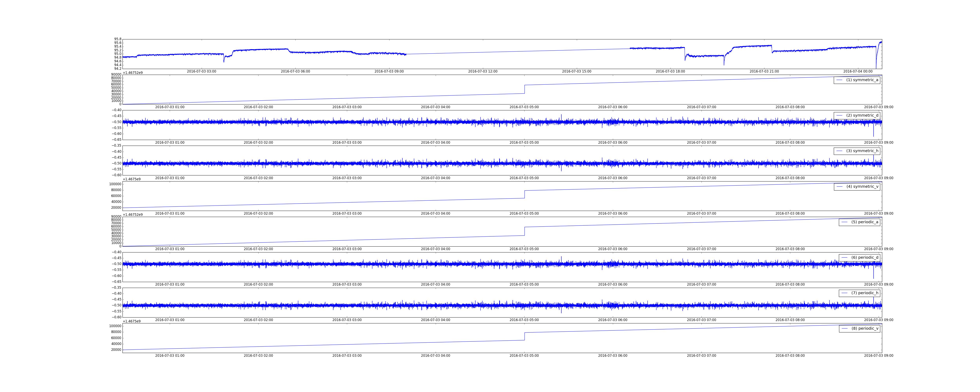Screen dimensions: 980x392
Task: Click the 60000 y-axis value on periodic_v plot
Action: pyautogui.click(x=116, y=338)
